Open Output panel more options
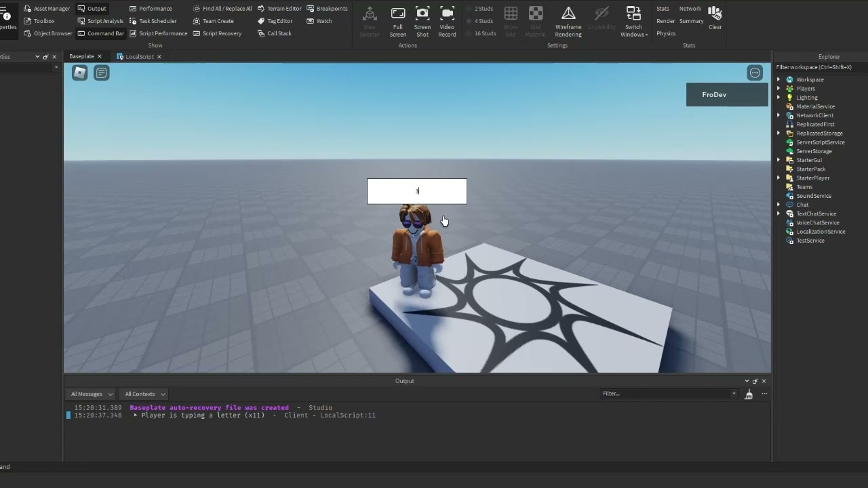 [764, 394]
